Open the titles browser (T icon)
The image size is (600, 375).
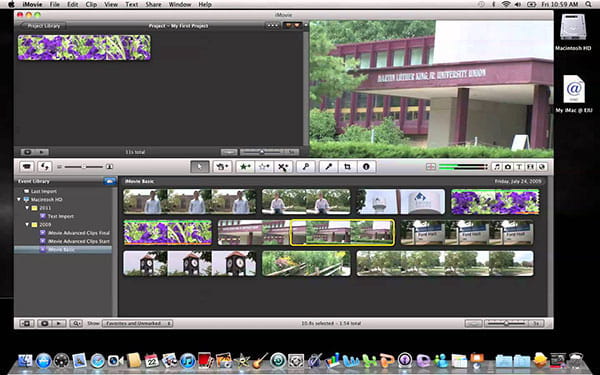pyautogui.click(x=519, y=167)
